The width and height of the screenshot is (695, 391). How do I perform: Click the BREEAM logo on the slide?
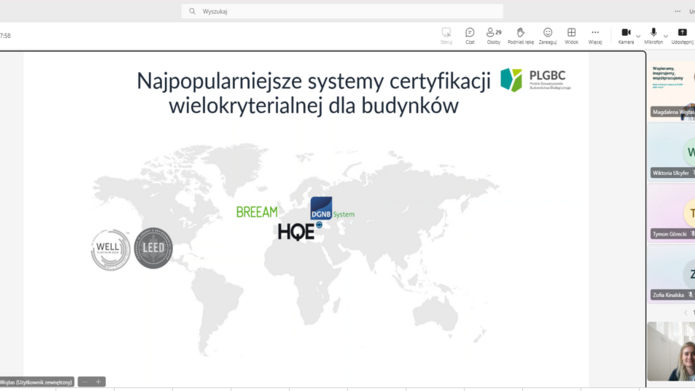(257, 212)
